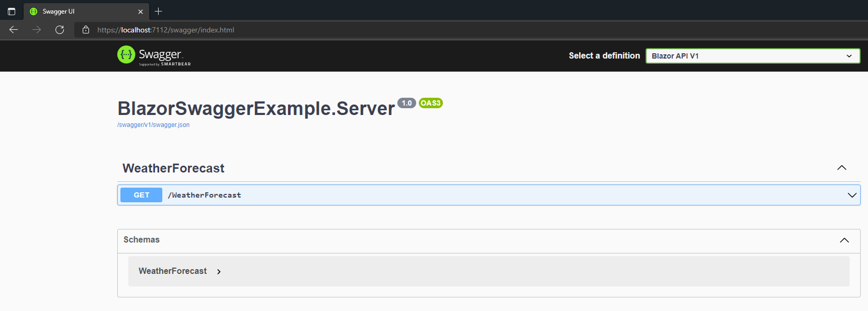Click the browser forward arrow

coord(37,30)
